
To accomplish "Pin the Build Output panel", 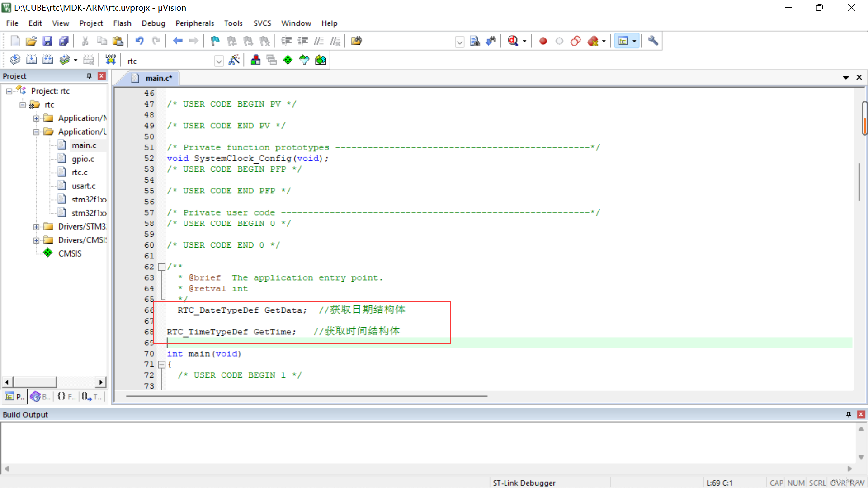I will coord(849,414).
